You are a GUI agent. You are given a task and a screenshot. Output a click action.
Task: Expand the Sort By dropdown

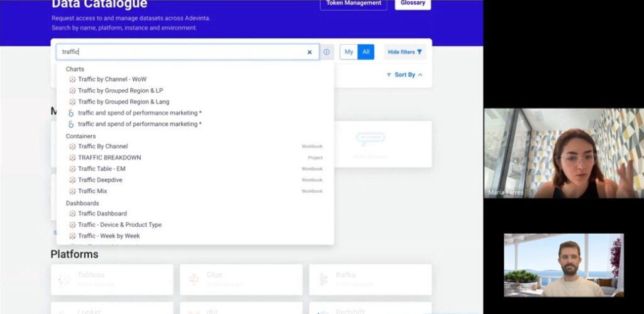(x=404, y=75)
